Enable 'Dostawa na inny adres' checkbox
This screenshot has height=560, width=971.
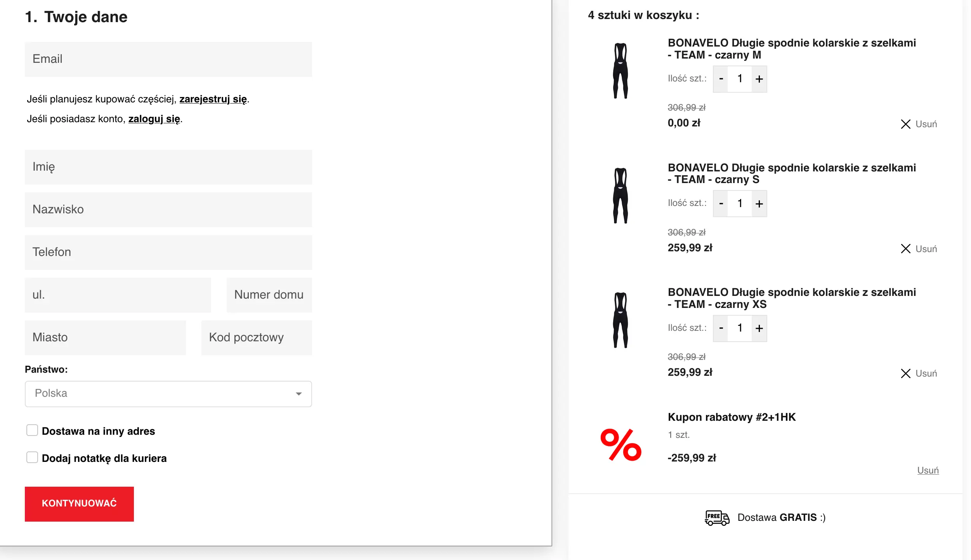coord(32,430)
